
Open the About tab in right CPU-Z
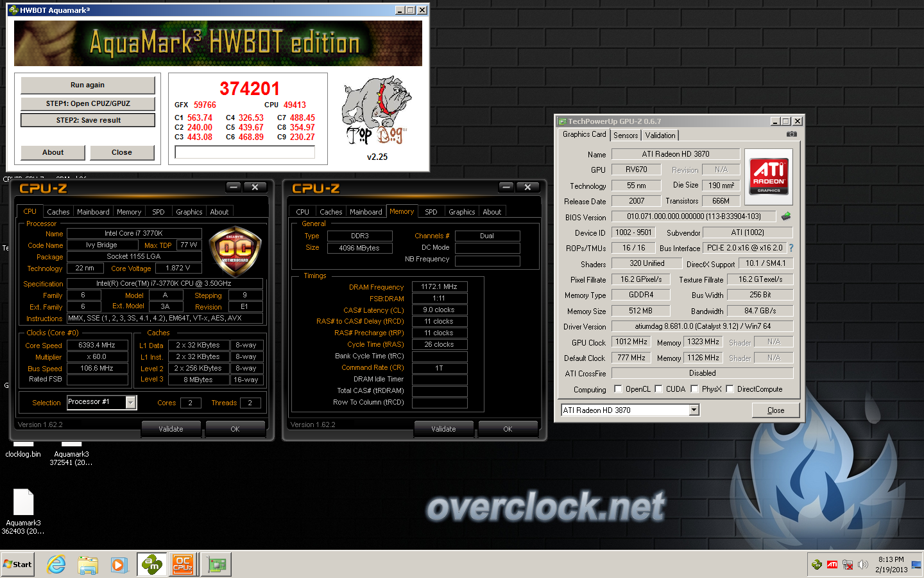[x=492, y=212]
